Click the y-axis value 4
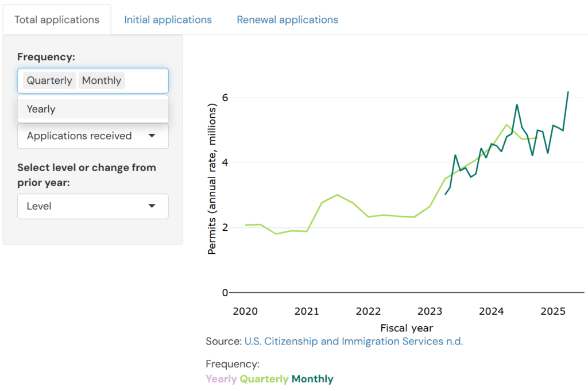The height and width of the screenshot is (391, 588). point(225,162)
